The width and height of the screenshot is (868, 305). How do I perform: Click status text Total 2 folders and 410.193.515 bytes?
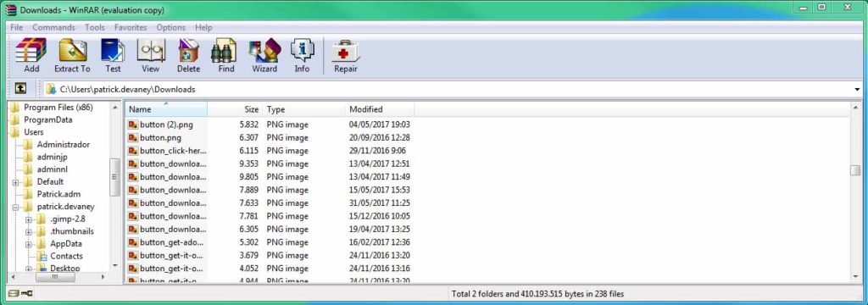tap(537, 294)
